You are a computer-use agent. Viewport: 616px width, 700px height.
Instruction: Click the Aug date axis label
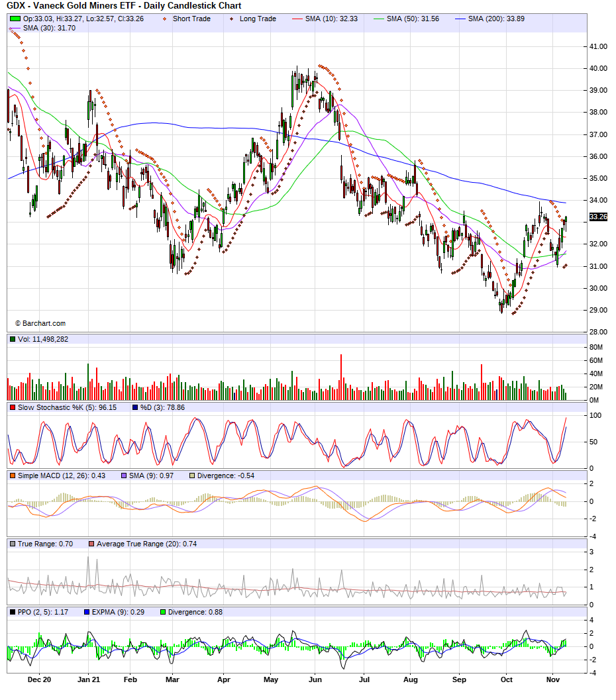411,680
